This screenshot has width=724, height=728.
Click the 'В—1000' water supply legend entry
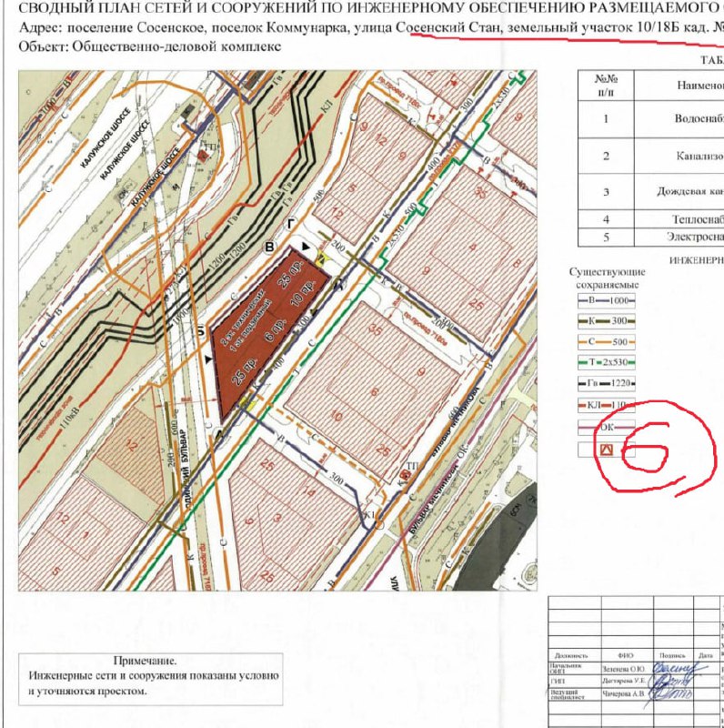[x=607, y=300]
